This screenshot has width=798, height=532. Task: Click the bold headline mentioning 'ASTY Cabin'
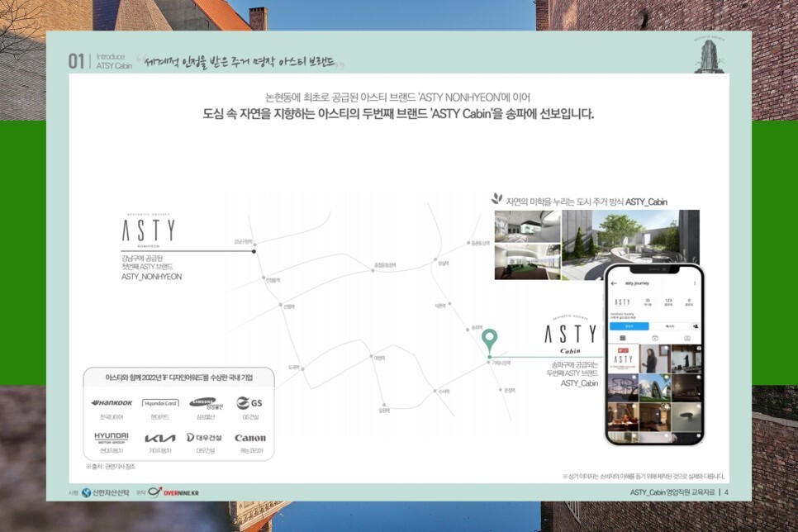398,113
